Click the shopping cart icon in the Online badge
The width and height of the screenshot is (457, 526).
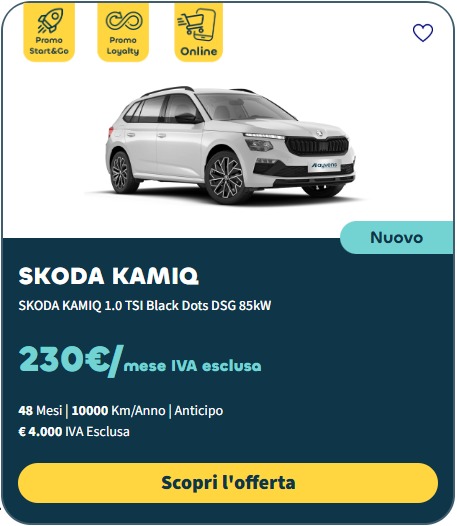198,24
